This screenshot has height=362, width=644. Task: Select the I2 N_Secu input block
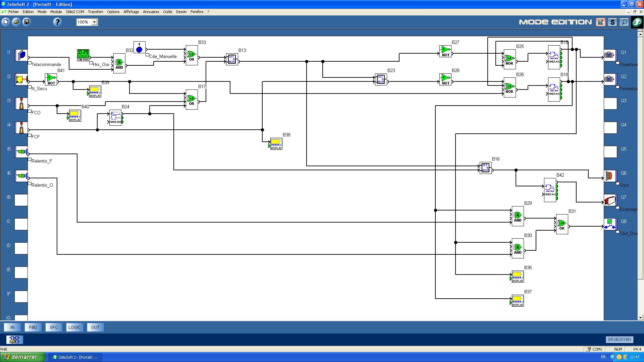click(21, 79)
